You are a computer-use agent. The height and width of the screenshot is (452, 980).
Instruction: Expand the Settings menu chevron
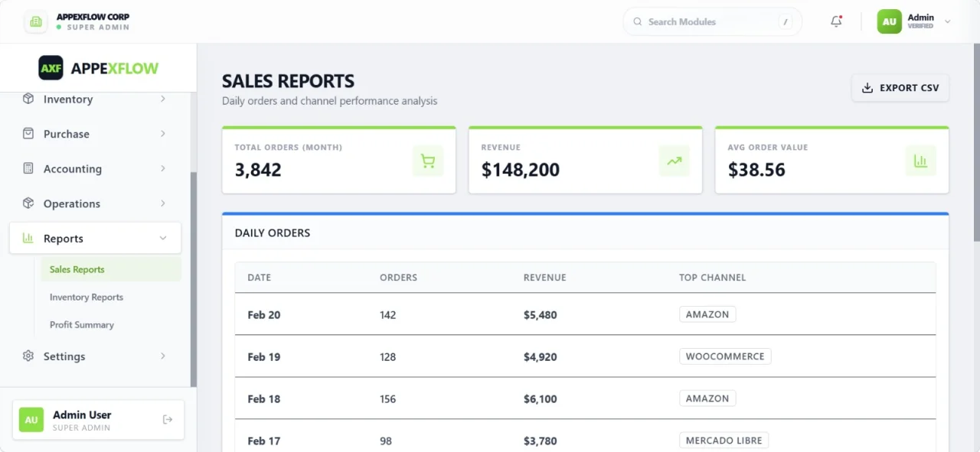click(163, 356)
